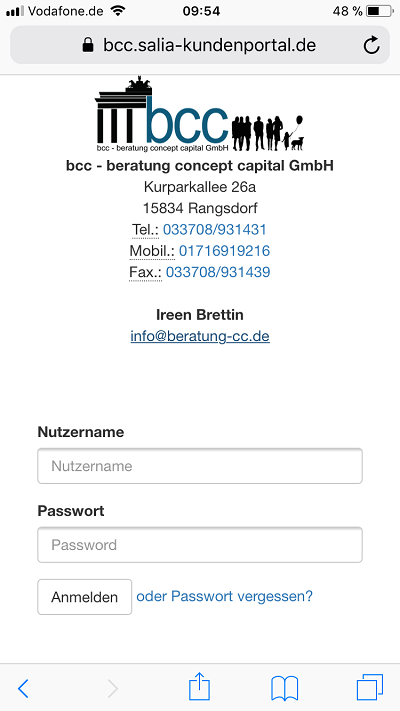This screenshot has width=400, height=711.
Task: Tap the Safari reload page icon
Action: (x=371, y=45)
